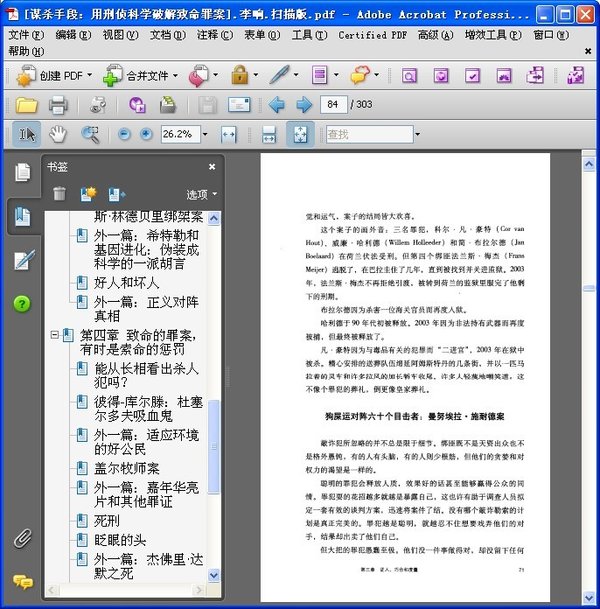Open the Certified PDF menu
Viewport: 600px width, 609px height.
tap(372, 35)
